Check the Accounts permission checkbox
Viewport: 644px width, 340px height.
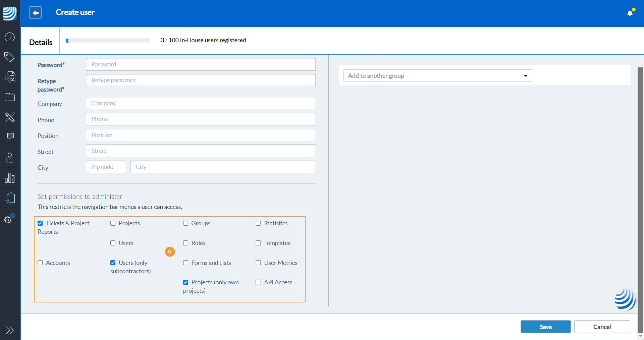coord(40,263)
